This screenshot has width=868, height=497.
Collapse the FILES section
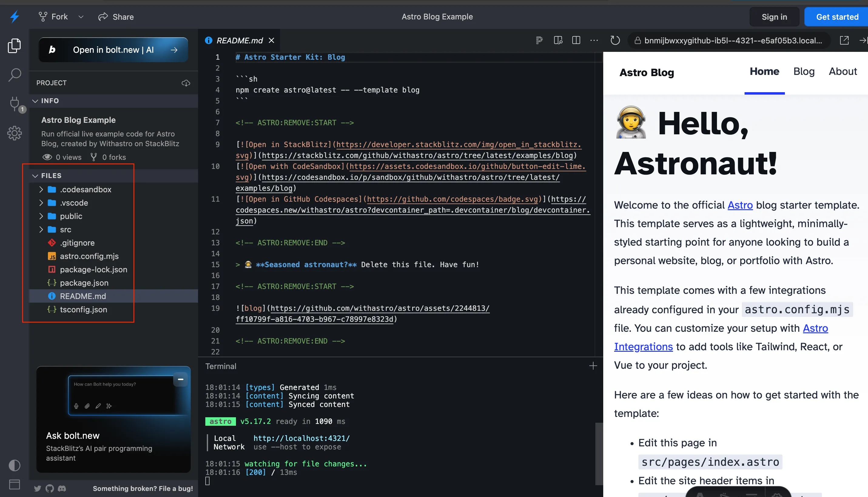tap(35, 176)
